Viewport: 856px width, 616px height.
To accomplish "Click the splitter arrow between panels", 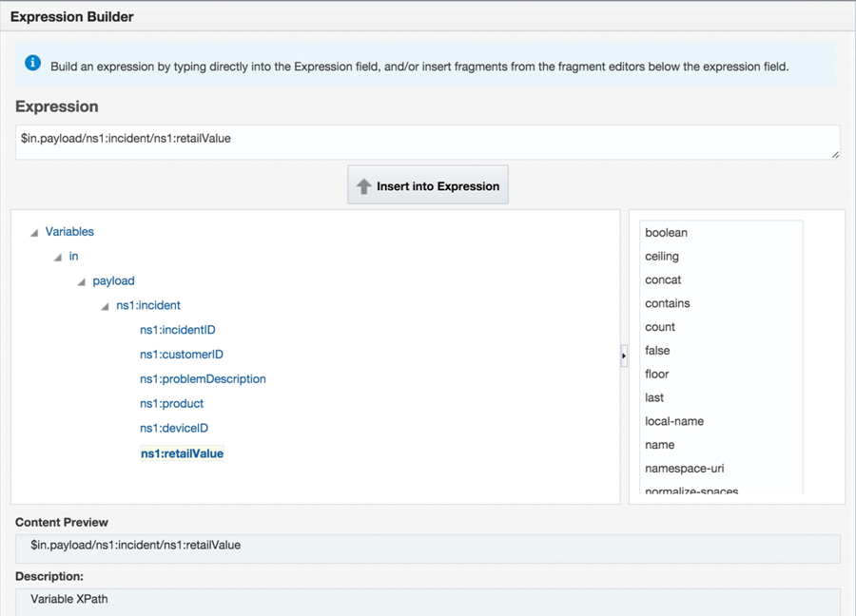I will coord(624,356).
